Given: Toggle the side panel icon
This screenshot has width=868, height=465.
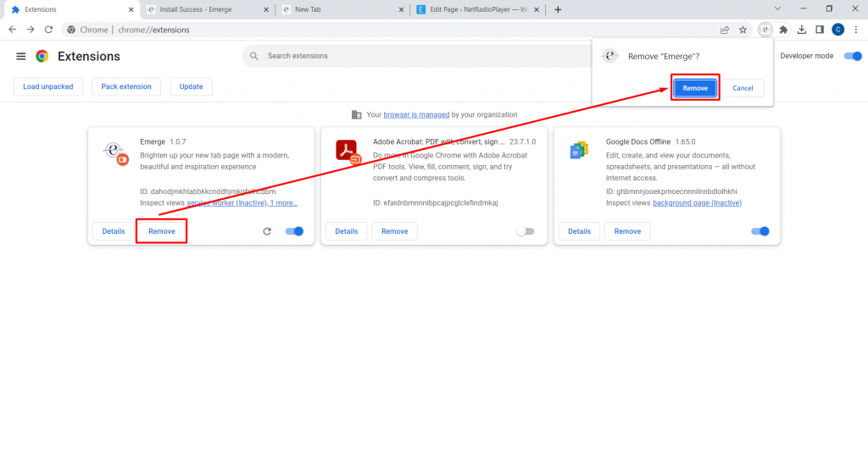Looking at the screenshot, I should tap(820, 30).
